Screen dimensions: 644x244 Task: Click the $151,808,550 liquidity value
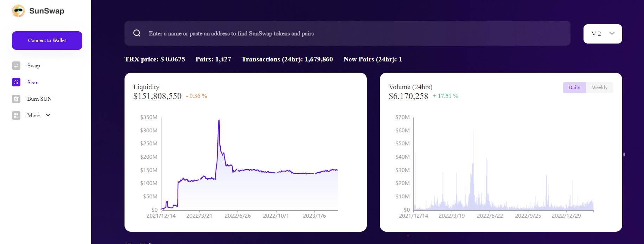click(x=158, y=96)
